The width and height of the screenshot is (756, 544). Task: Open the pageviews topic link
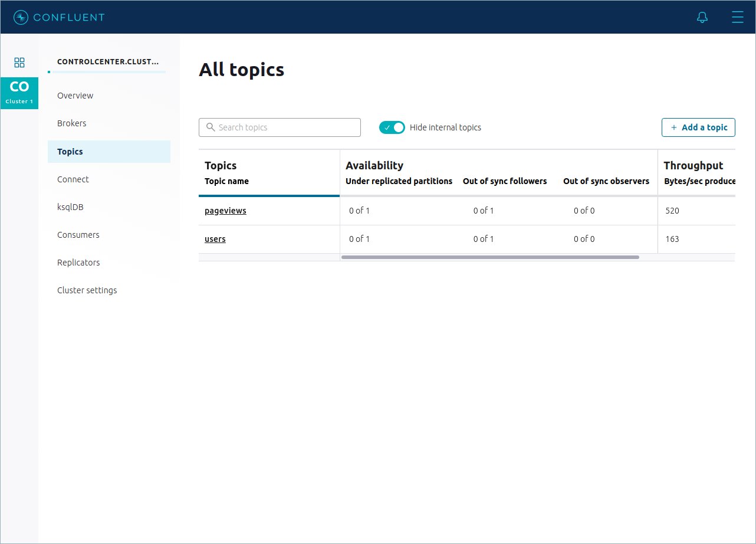click(225, 211)
